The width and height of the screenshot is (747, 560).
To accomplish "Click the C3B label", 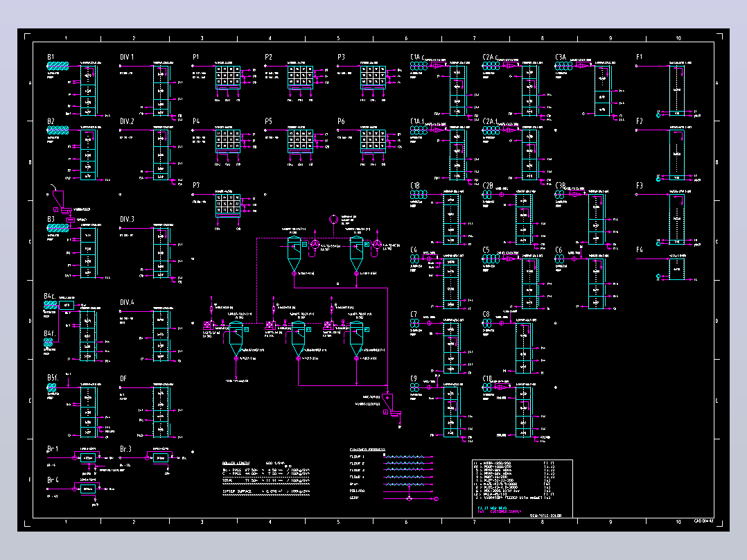I will click(x=561, y=185).
